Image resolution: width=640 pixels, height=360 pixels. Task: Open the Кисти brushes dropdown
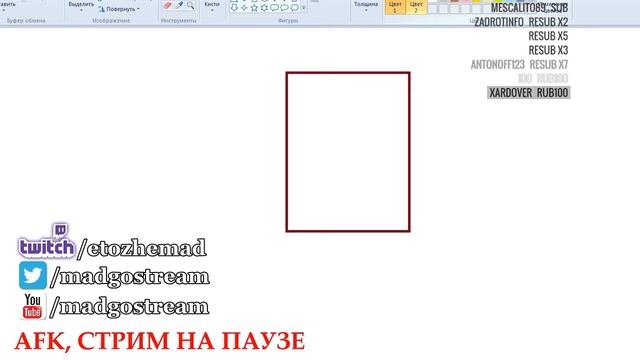(x=212, y=6)
